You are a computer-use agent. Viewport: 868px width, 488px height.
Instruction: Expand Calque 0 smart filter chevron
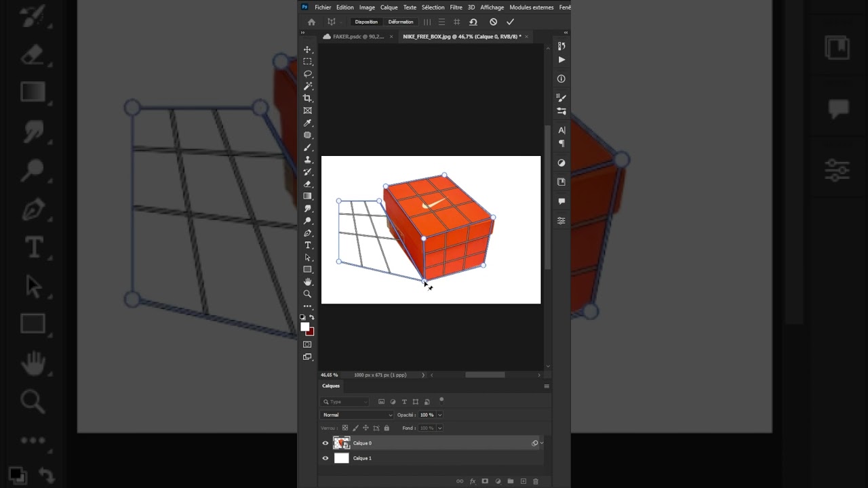541,443
